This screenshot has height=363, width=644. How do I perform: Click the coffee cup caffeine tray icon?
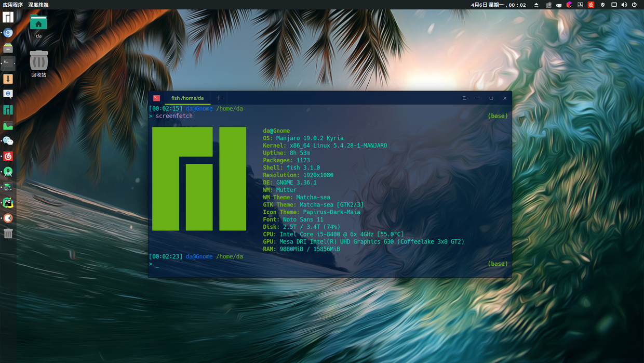click(x=559, y=5)
